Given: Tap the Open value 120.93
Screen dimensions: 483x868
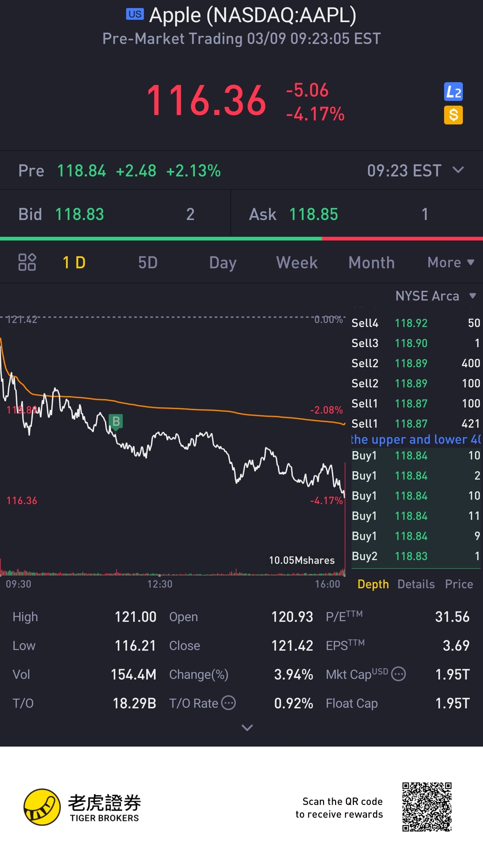Looking at the screenshot, I should point(292,617).
